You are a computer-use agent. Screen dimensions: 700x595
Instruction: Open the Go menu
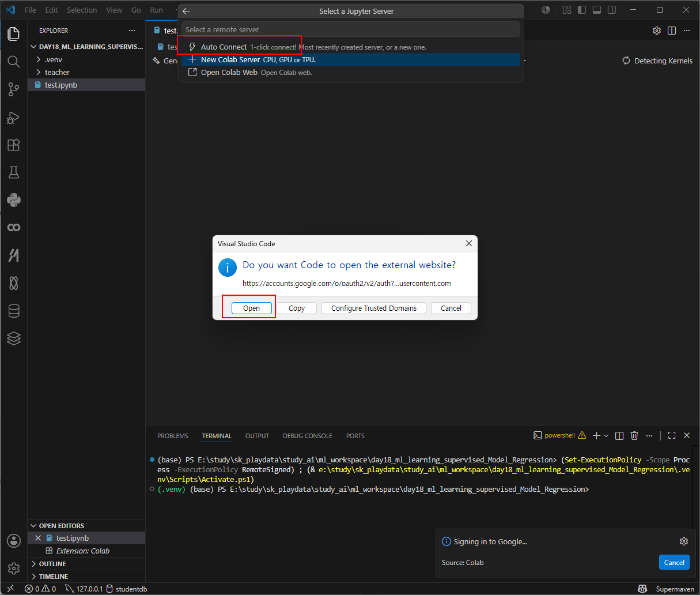pos(136,10)
